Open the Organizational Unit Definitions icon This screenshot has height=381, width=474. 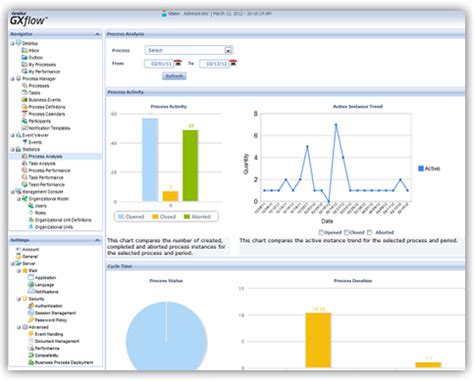point(31,220)
